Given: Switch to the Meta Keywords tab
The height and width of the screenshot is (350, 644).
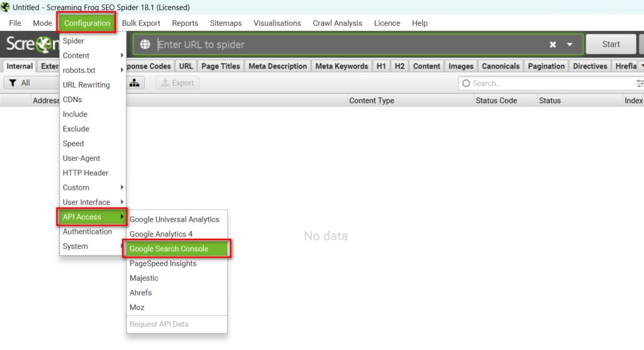Looking at the screenshot, I should (x=341, y=66).
